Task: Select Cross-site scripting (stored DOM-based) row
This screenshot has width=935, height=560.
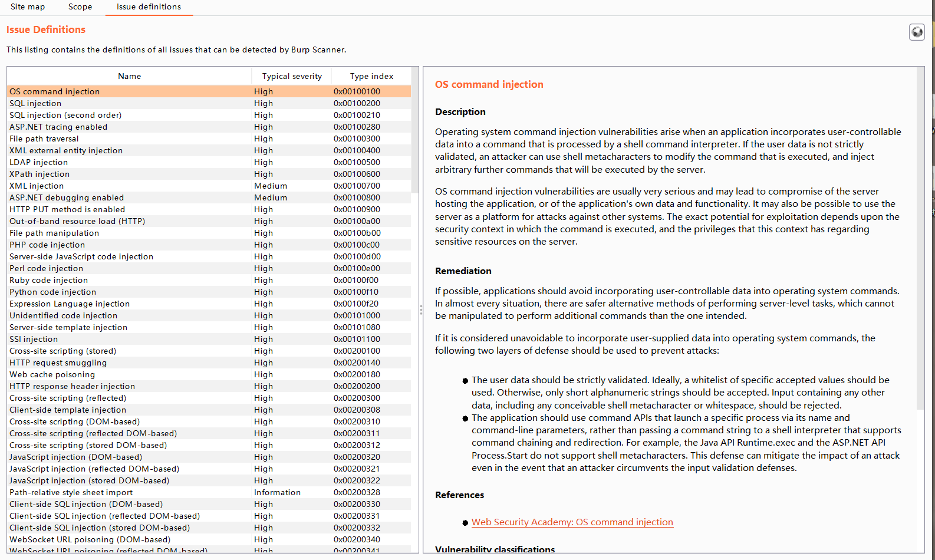Action: point(209,445)
